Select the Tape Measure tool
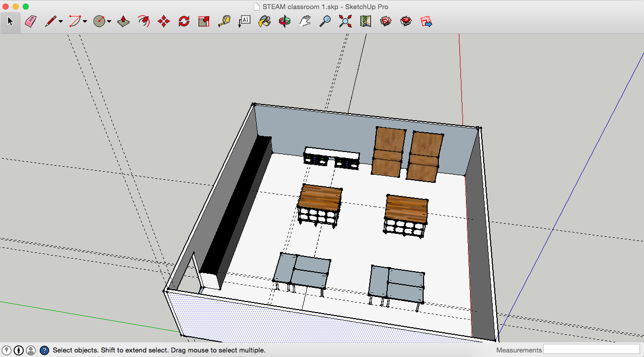Screen dimensions: 644x357 [x=224, y=22]
